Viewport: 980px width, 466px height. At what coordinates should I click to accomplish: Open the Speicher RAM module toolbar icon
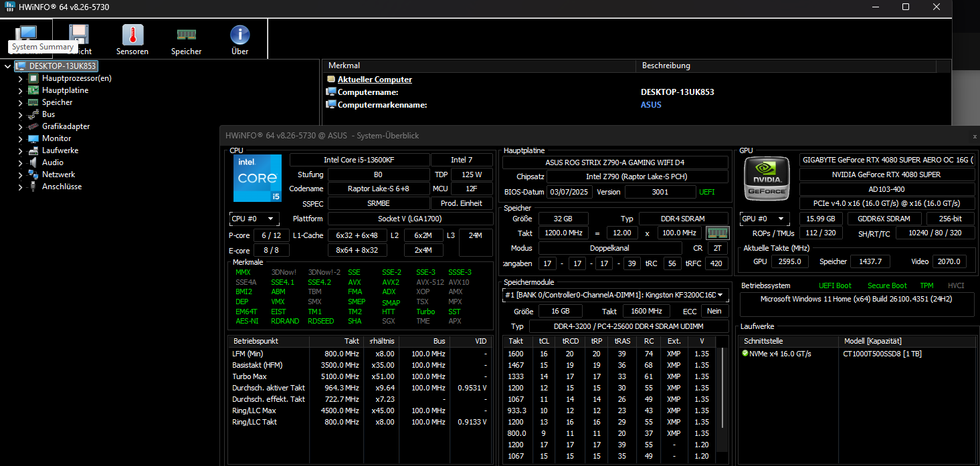click(x=186, y=34)
